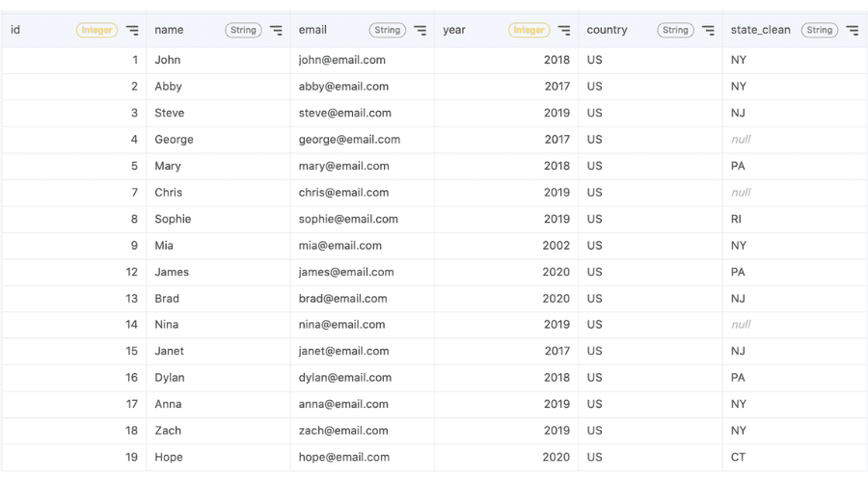This screenshot has width=868, height=482.
Task: Select the name column header label
Action: pyautogui.click(x=169, y=30)
